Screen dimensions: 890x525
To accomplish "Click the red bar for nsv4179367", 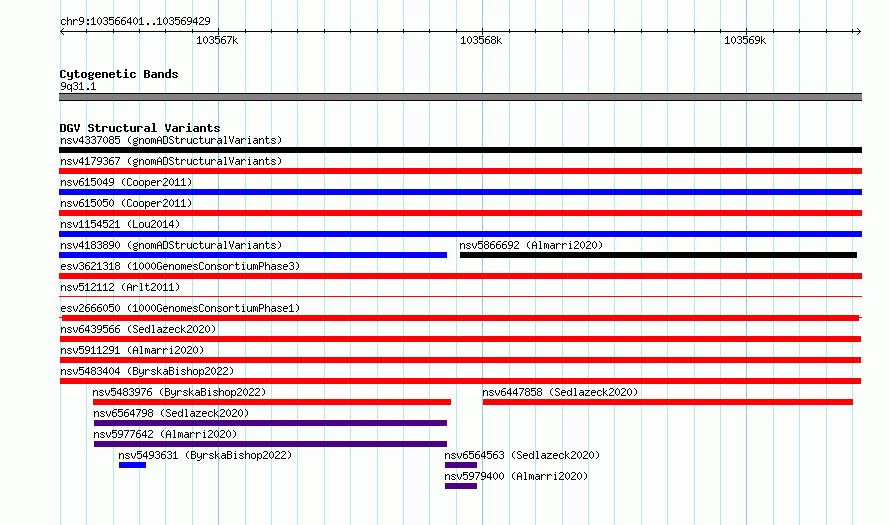I will [x=460, y=171].
